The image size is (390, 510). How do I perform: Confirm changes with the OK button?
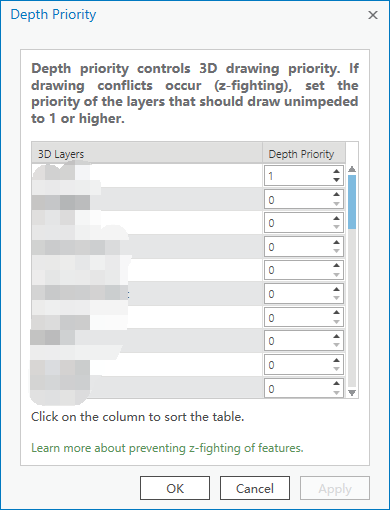click(175, 488)
